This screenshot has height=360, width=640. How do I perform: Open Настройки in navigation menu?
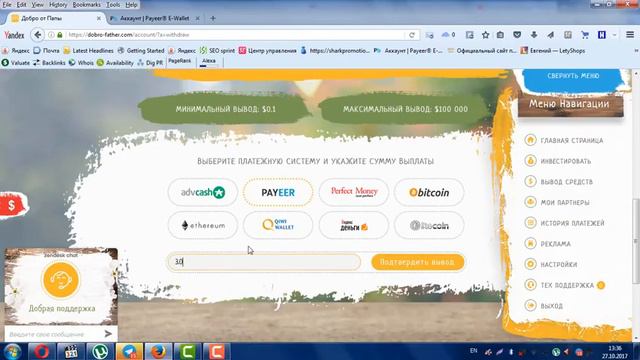(559, 264)
